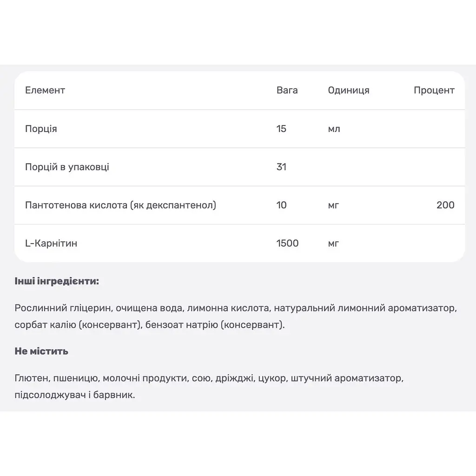476x476 pixels.
Task: Click мг unit in Пантотенова кислота row
Action: [333, 205]
